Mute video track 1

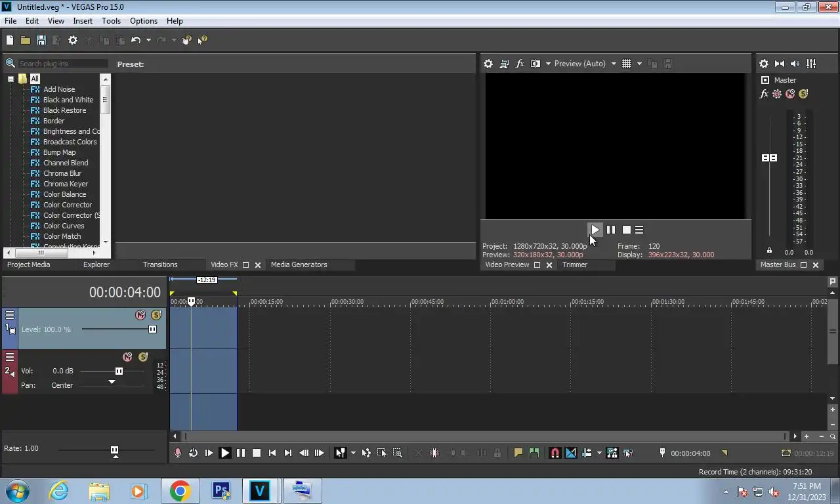click(x=140, y=315)
